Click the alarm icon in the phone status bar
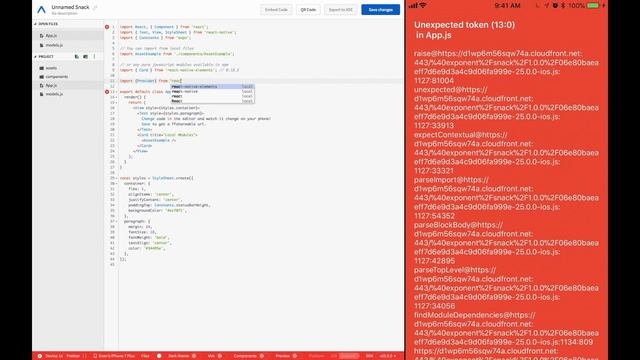This screenshot has width=640, height=360. tap(555, 6)
